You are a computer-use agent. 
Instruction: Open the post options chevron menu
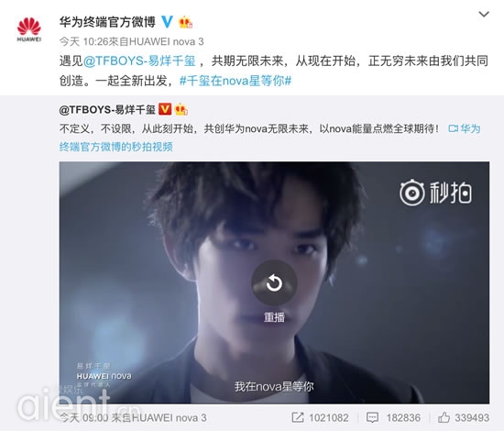[484, 14]
